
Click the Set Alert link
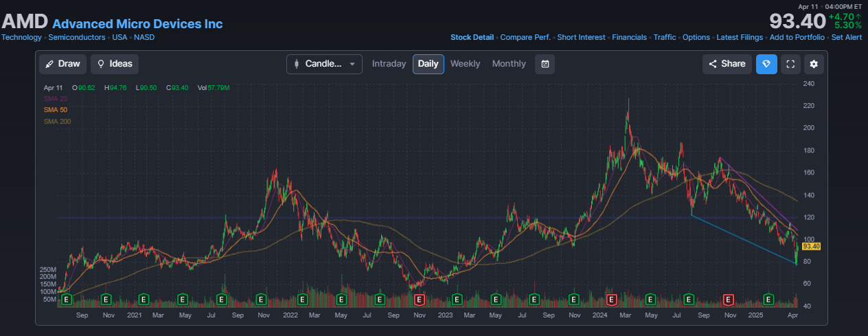coord(847,37)
